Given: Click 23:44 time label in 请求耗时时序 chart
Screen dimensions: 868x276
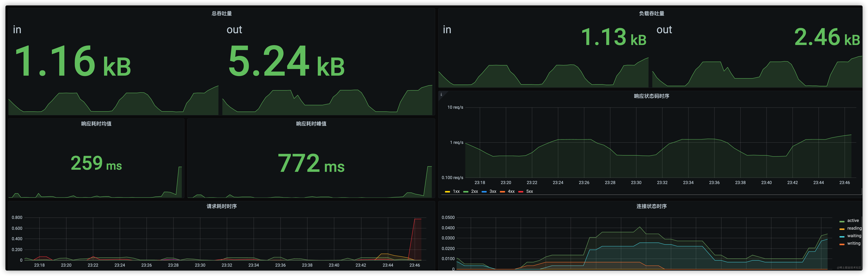Looking at the screenshot, I should [388, 265].
